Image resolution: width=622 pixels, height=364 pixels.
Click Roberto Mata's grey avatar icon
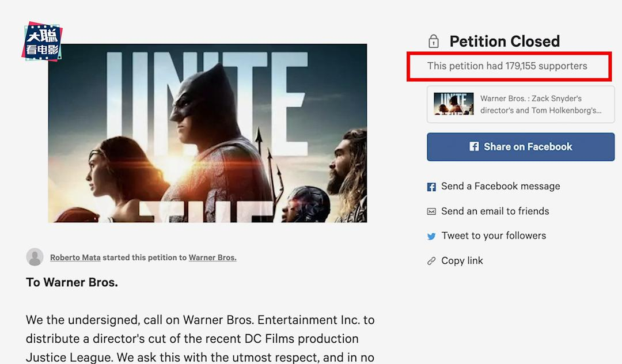[x=35, y=257]
